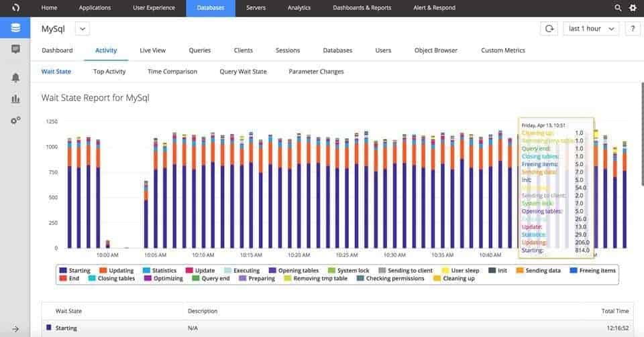Viewport: 644px width, 337px height.
Task: Select the Starting row in wait state table
Action: point(337,328)
